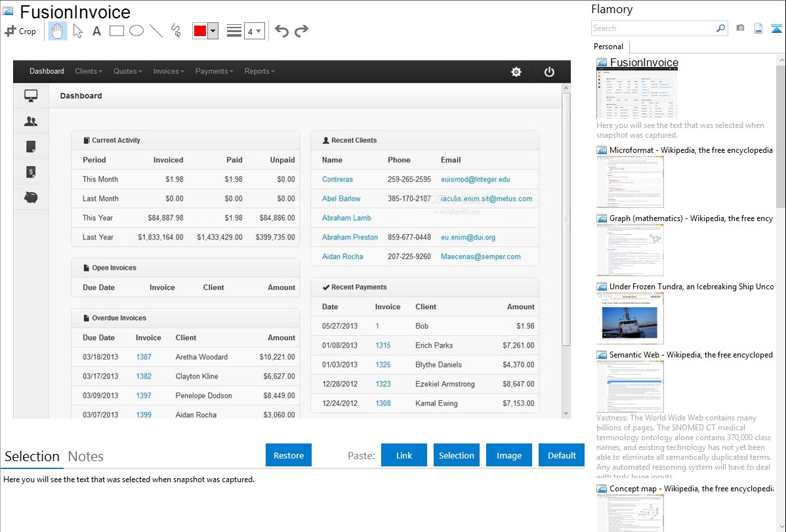Image resolution: width=786 pixels, height=532 pixels.
Task: Click email Maecenas@semper.com
Action: click(481, 256)
